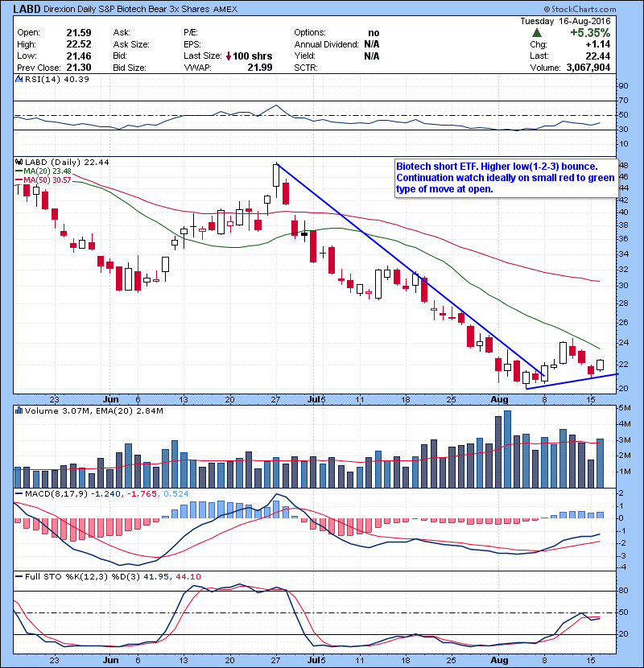Click the 'Jun' label on price chart date axis
Screen dimensions: 644x668
(x=111, y=400)
